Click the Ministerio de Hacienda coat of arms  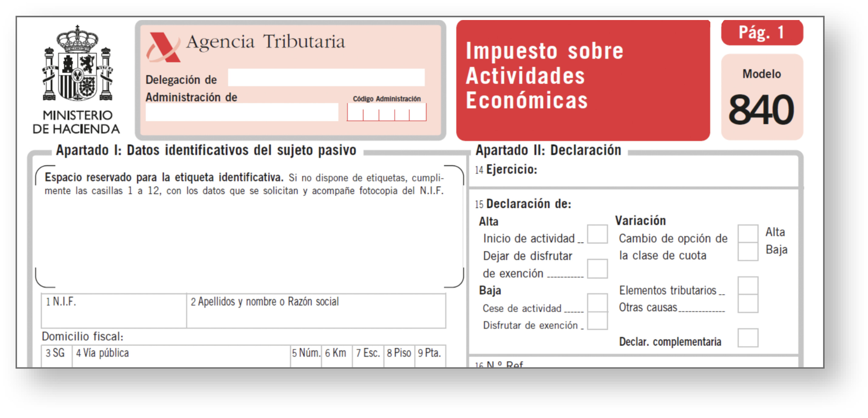(77, 64)
